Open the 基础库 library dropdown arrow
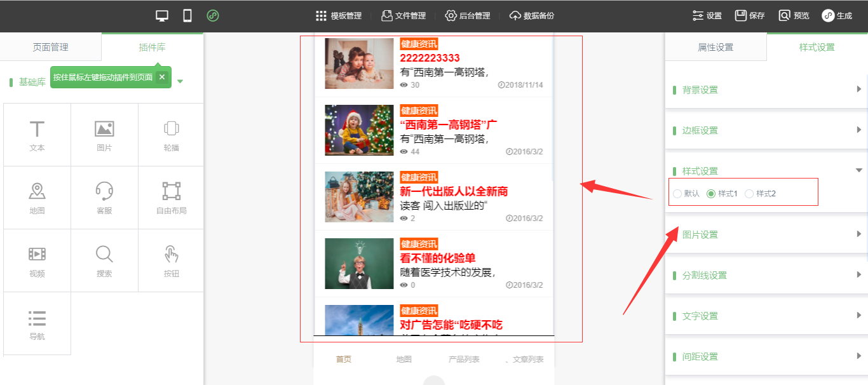 (180, 81)
